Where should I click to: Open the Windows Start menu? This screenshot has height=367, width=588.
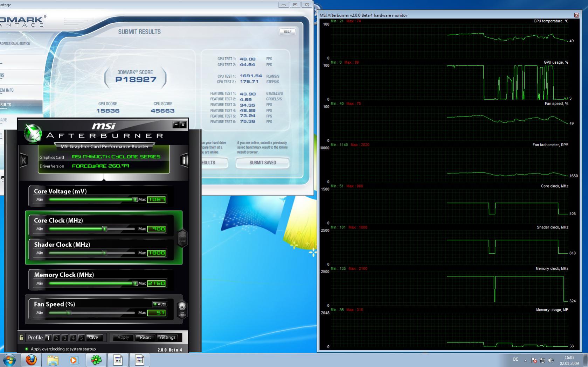click(x=9, y=360)
